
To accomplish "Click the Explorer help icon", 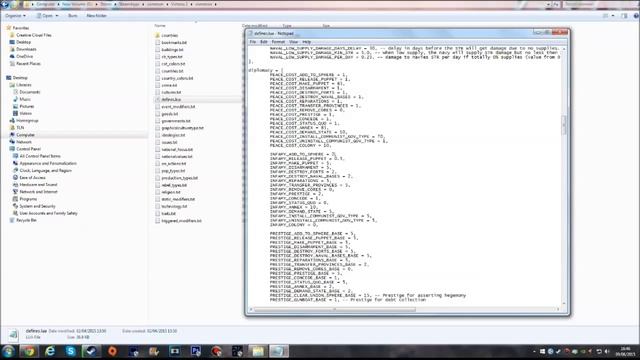I will click(636, 16).
